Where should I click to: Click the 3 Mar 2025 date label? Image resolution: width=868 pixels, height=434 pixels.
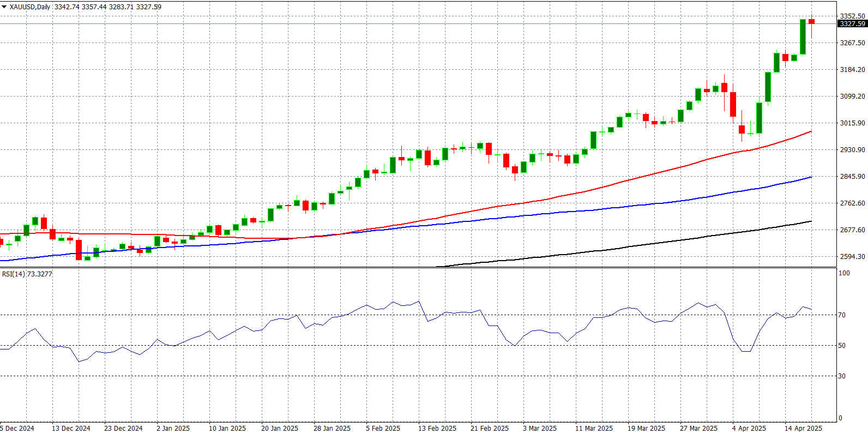point(540,428)
